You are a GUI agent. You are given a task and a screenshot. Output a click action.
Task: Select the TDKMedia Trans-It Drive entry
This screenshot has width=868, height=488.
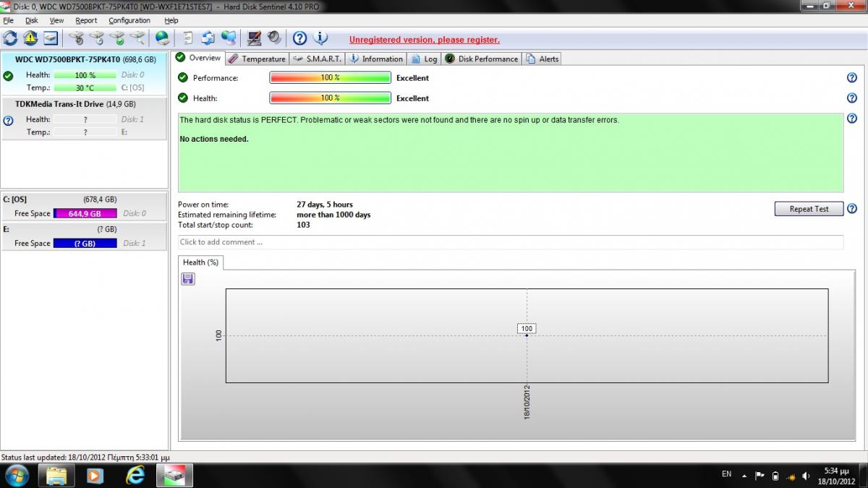click(x=84, y=119)
